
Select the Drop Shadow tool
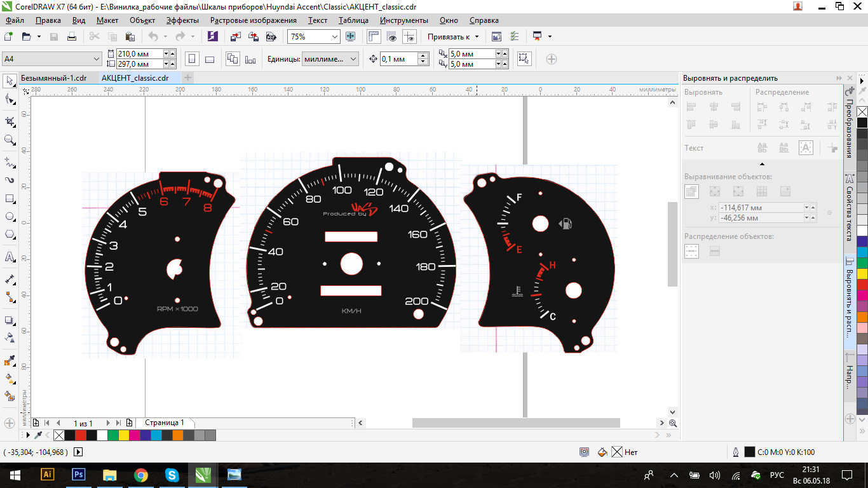pyautogui.click(x=10, y=320)
